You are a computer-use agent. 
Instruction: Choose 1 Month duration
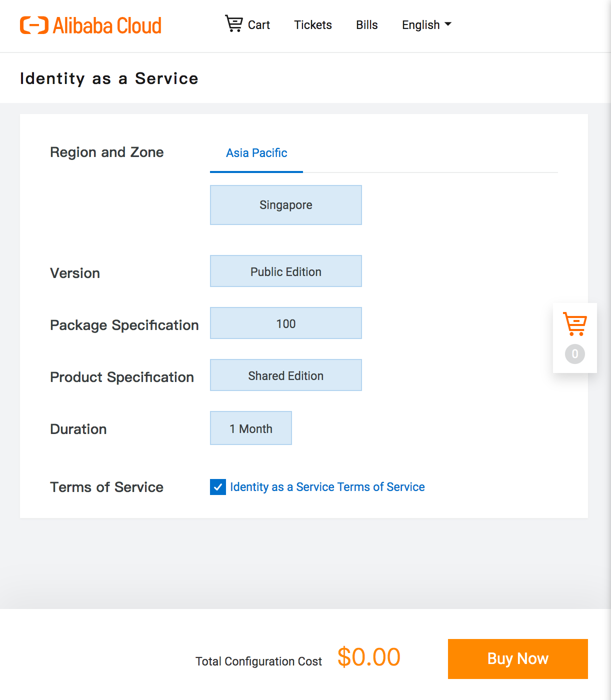click(x=250, y=428)
